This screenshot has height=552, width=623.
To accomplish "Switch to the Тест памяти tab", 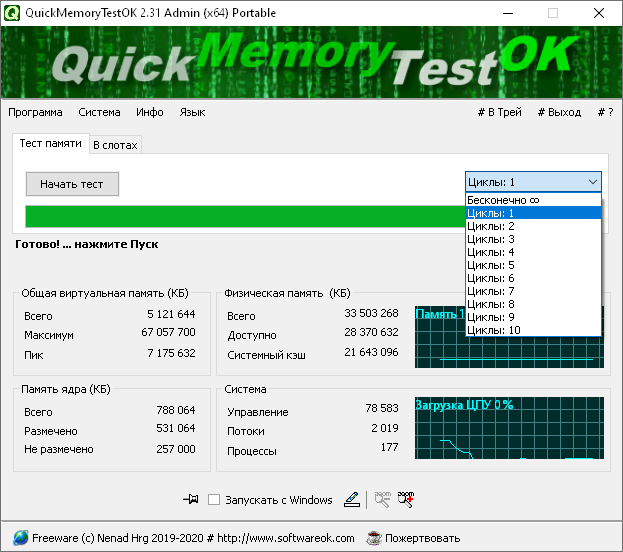I will [x=50, y=143].
